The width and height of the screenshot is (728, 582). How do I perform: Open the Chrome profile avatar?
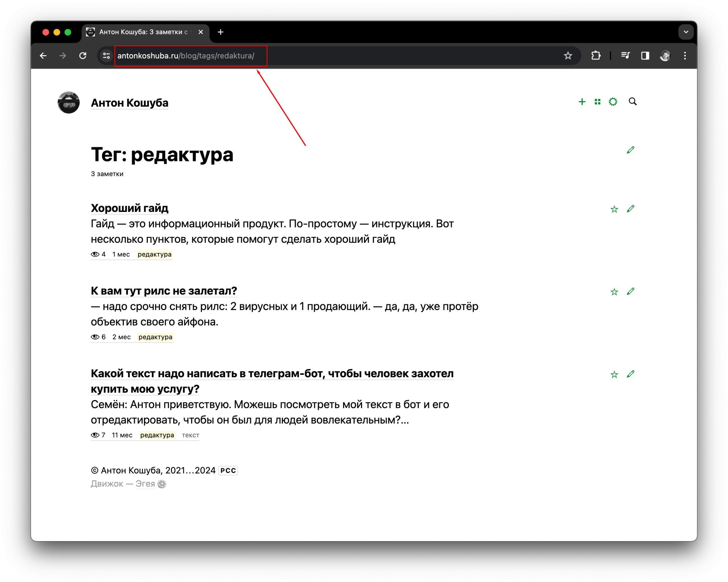tap(665, 56)
